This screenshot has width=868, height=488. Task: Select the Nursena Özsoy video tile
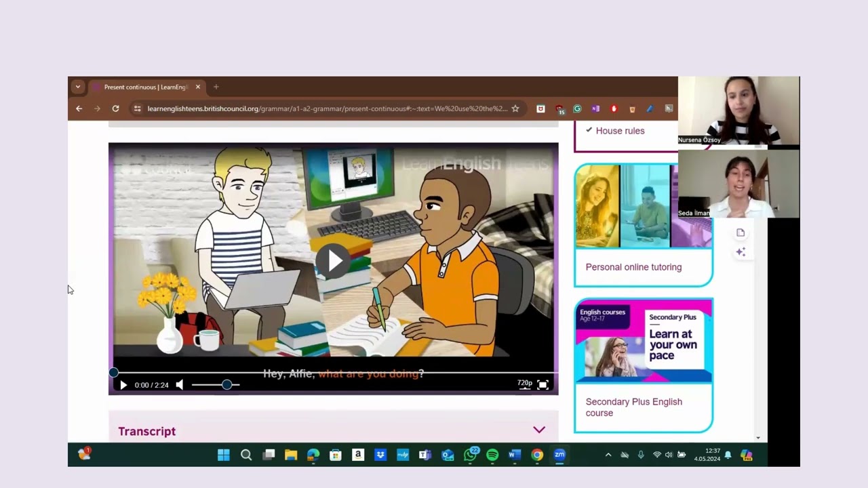coord(738,110)
